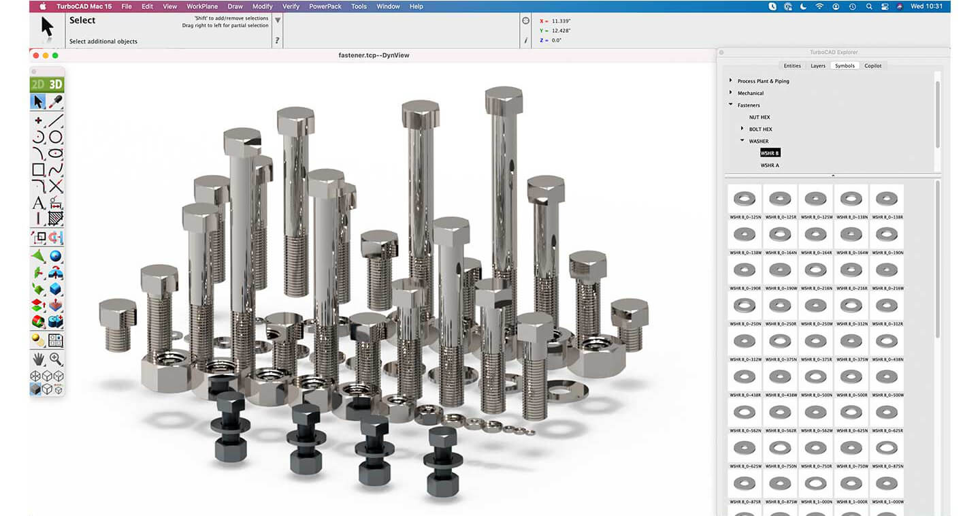Select the Pan hand tool
The height and width of the screenshot is (516, 980).
(38, 358)
